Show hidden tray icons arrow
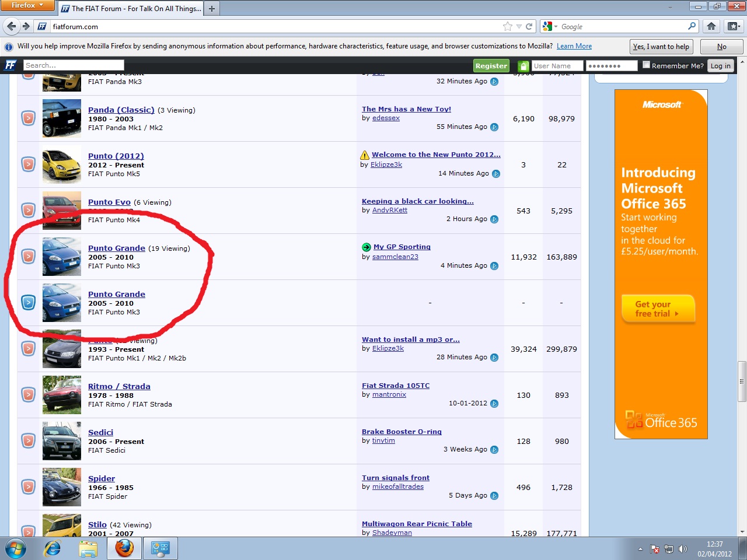This screenshot has width=747, height=560. 640,549
